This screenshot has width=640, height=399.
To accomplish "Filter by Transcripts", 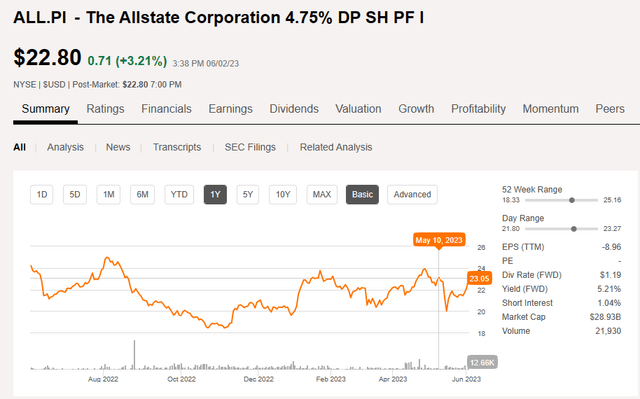I will 177,147.
